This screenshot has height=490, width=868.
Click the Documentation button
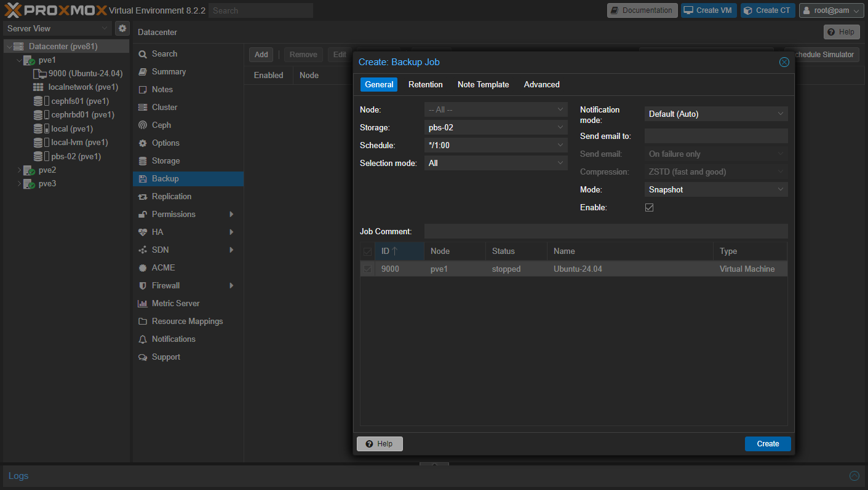642,10
